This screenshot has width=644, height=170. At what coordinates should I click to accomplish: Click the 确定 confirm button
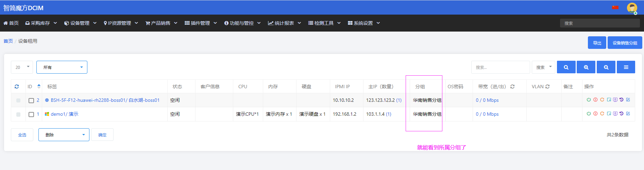102,135
